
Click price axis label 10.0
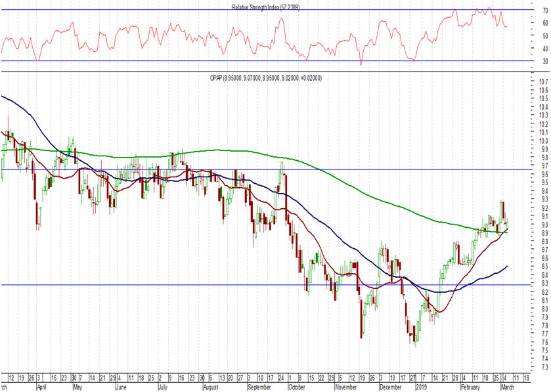[544, 141]
